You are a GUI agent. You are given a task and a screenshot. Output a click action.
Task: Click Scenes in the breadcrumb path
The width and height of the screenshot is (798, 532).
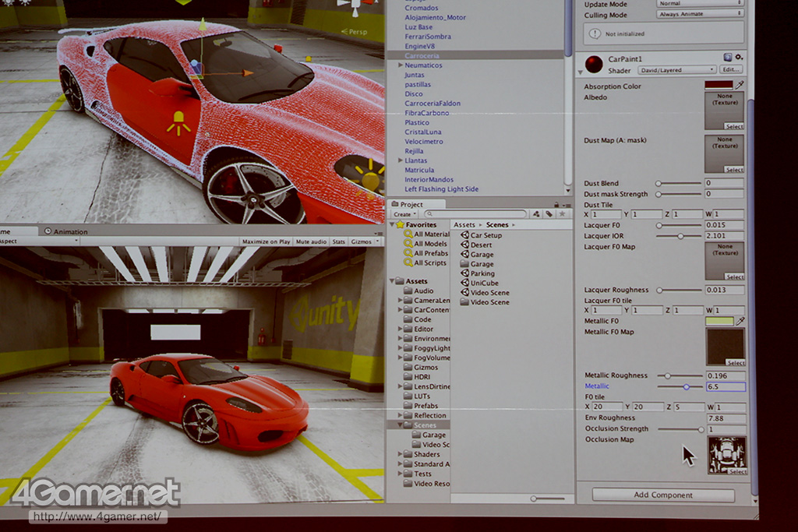coord(496,224)
